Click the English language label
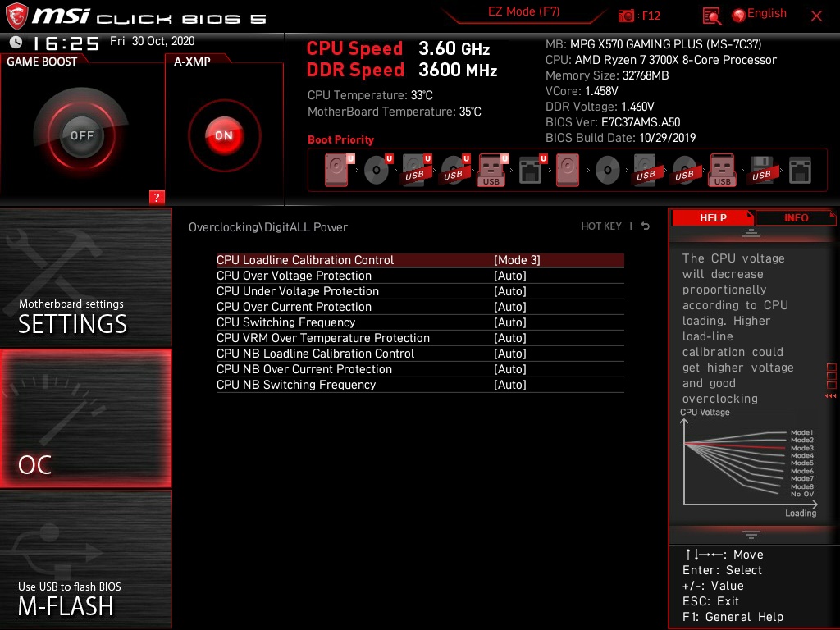This screenshot has height=630, width=840. coord(767,13)
